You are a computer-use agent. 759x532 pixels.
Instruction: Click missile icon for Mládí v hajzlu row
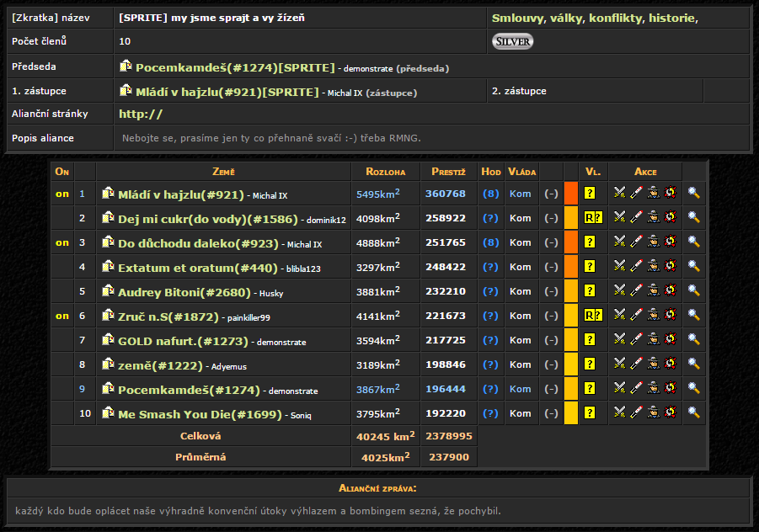tap(636, 193)
